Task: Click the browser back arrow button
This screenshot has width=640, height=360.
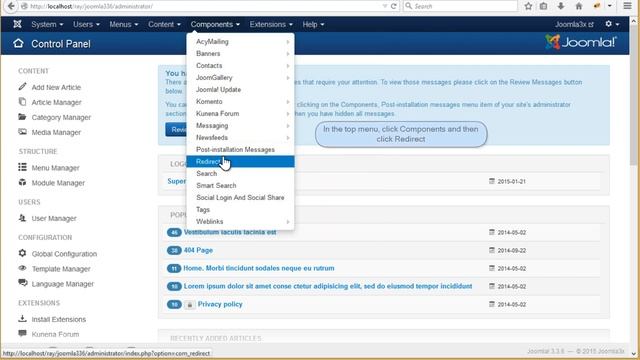Action: coord(11,6)
